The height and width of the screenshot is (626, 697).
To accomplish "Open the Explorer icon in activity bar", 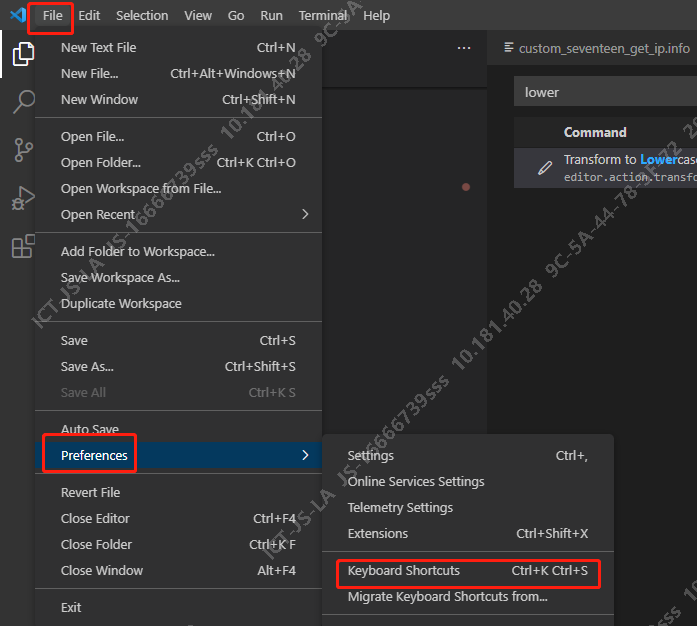I will (x=22, y=54).
